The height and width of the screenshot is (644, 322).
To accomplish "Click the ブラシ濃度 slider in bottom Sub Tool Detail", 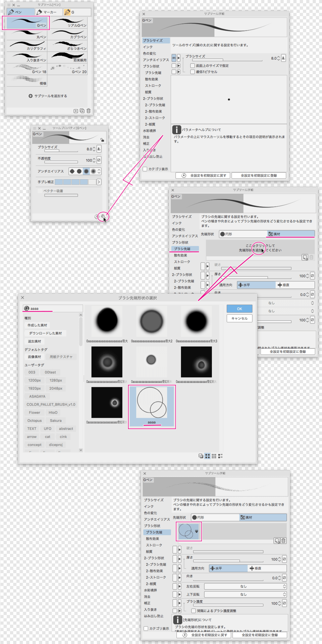I will point(228,605).
